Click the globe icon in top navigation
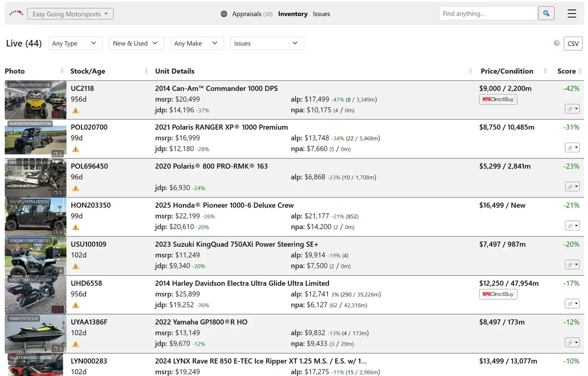588x376 pixels. click(224, 14)
